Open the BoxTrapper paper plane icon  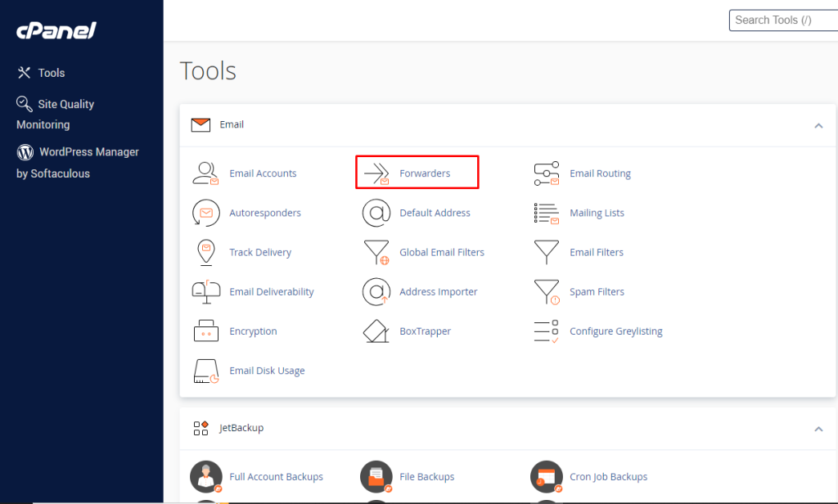(x=376, y=331)
